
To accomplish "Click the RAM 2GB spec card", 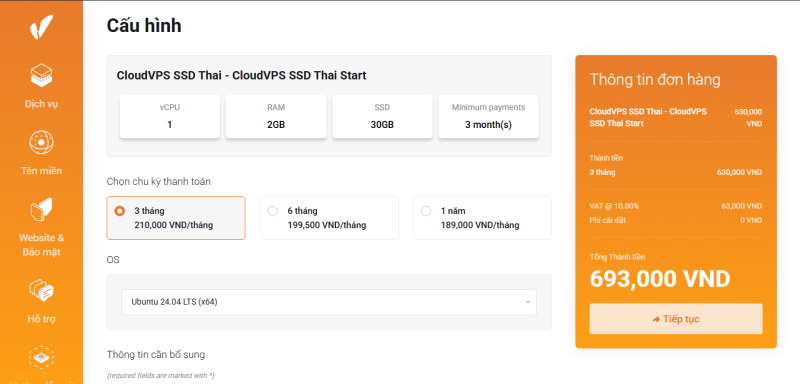I will 276,116.
